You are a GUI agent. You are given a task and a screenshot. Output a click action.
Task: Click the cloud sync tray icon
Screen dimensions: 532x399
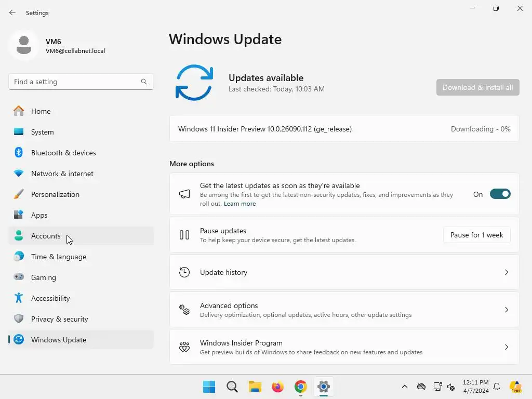(x=421, y=387)
